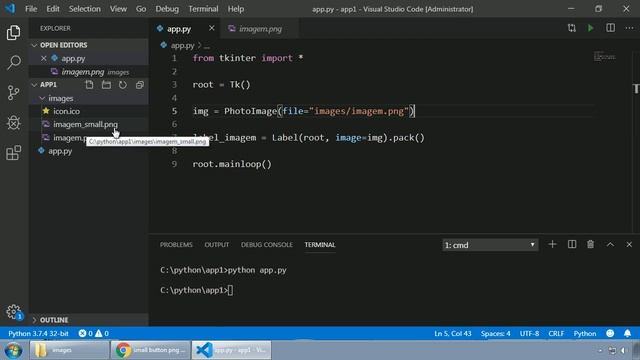Split the editor to the right
The image size is (640, 360).
coord(610,28)
